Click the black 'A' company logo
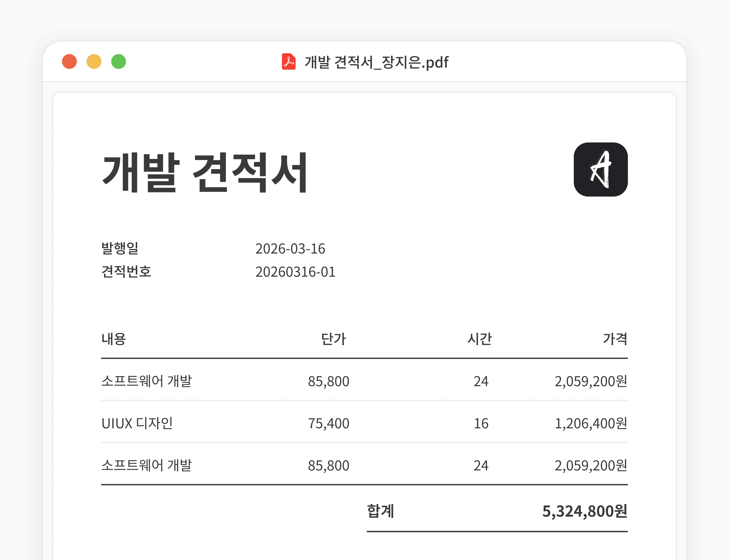The image size is (729, 560). [600, 169]
